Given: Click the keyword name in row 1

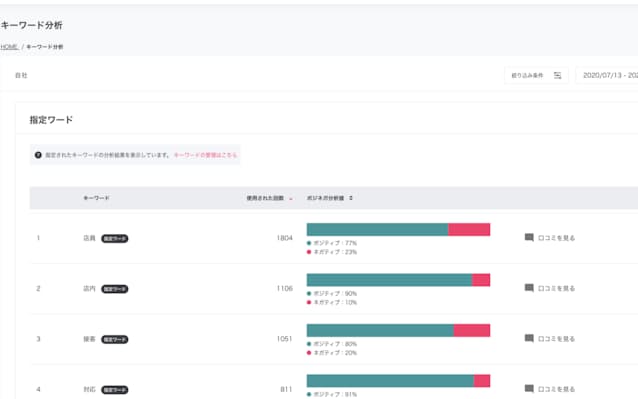Looking at the screenshot, I should pos(89,238).
